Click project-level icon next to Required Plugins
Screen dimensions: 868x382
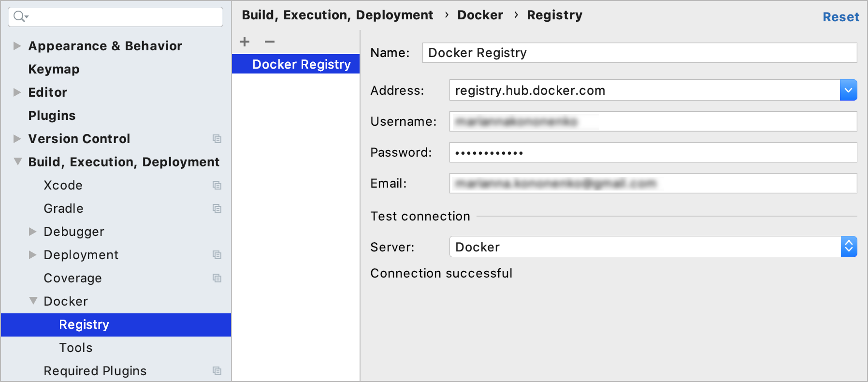point(217,371)
